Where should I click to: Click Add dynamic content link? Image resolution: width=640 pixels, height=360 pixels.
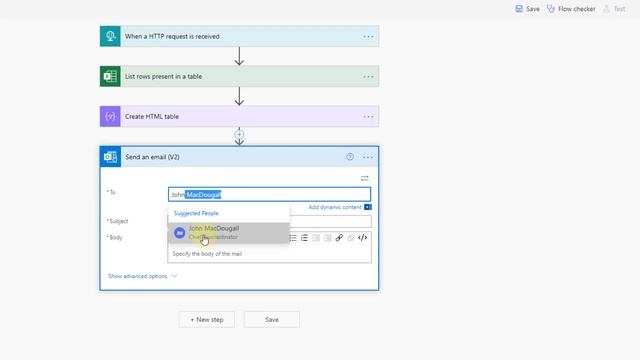click(335, 207)
